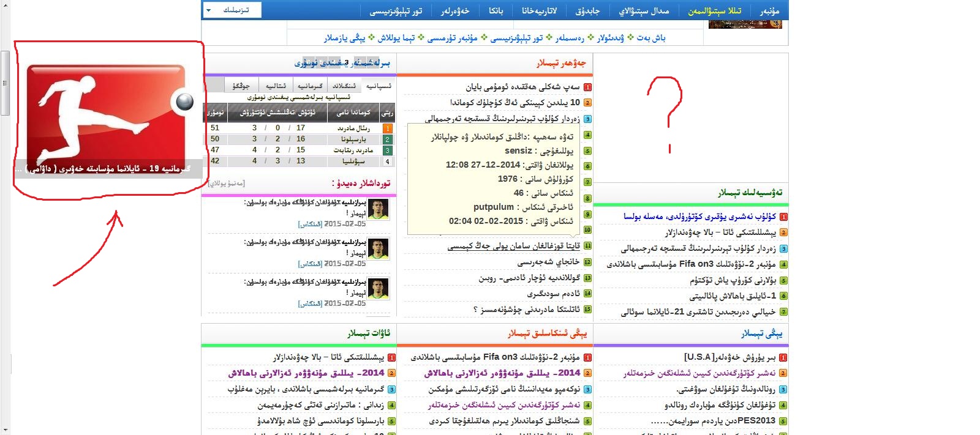Screen dimensions: 980x435
Task: Click the heading جەۋھەر تېمىلار
Action: click(x=562, y=63)
